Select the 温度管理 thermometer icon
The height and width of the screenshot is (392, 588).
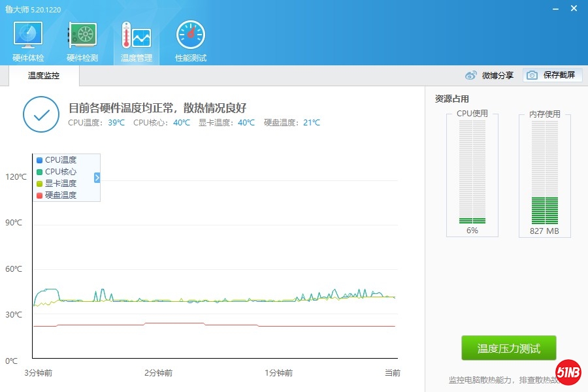coord(136,35)
